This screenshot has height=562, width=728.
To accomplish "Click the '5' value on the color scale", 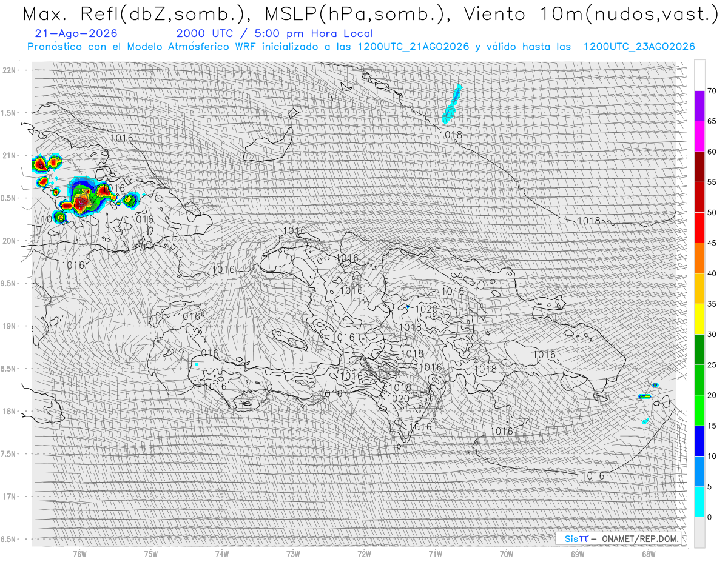I will (709, 486).
